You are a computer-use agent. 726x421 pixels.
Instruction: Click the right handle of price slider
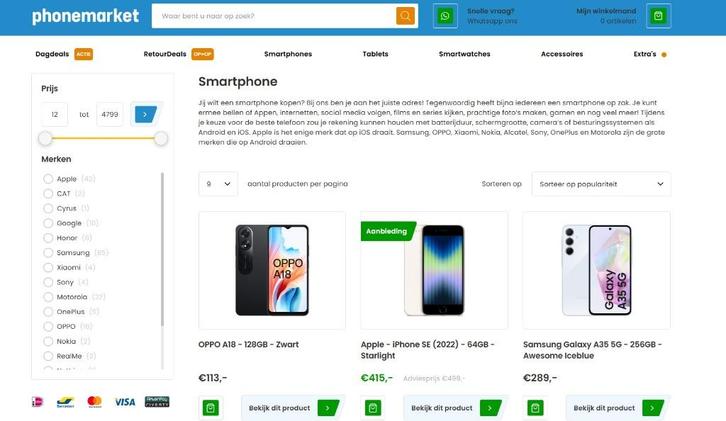tap(161, 138)
